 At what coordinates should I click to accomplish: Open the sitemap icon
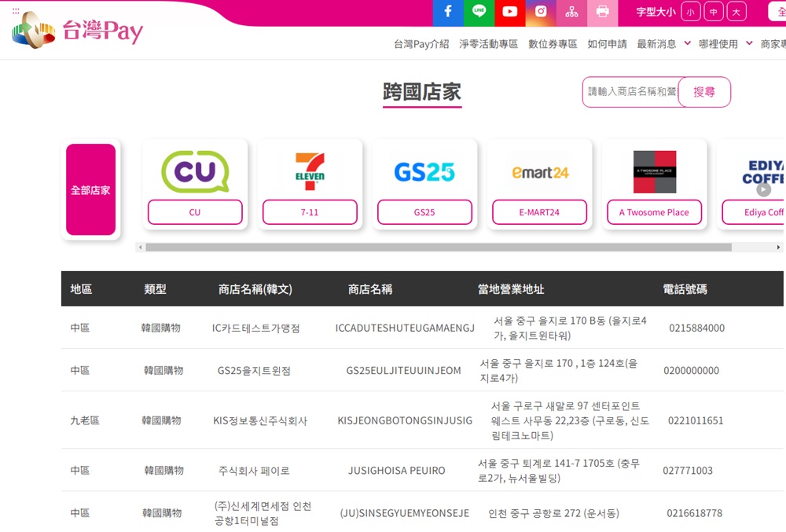(571, 12)
